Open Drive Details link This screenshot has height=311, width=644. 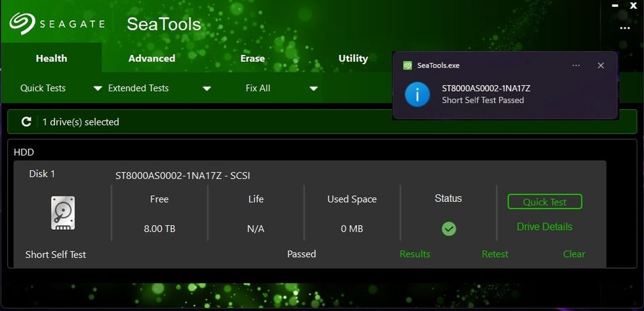coord(544,227)
